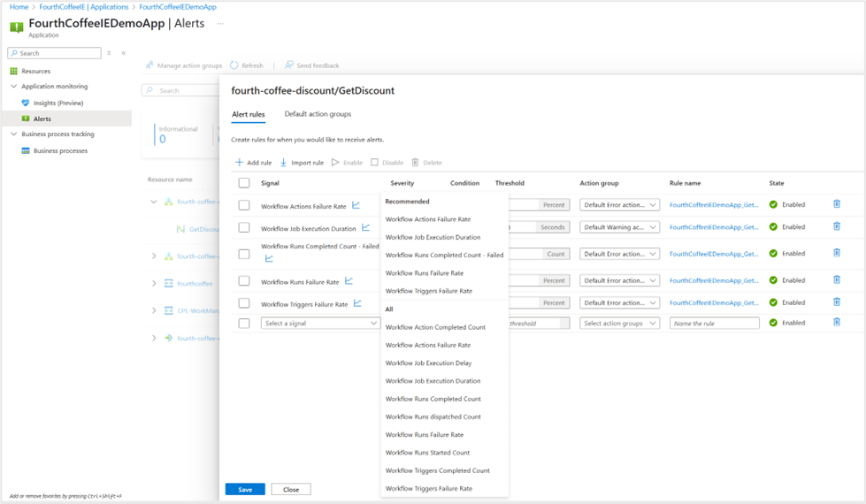Screen dimensions: 866x504
Task: Collapse the Business process tracking section
Action: 14,134
